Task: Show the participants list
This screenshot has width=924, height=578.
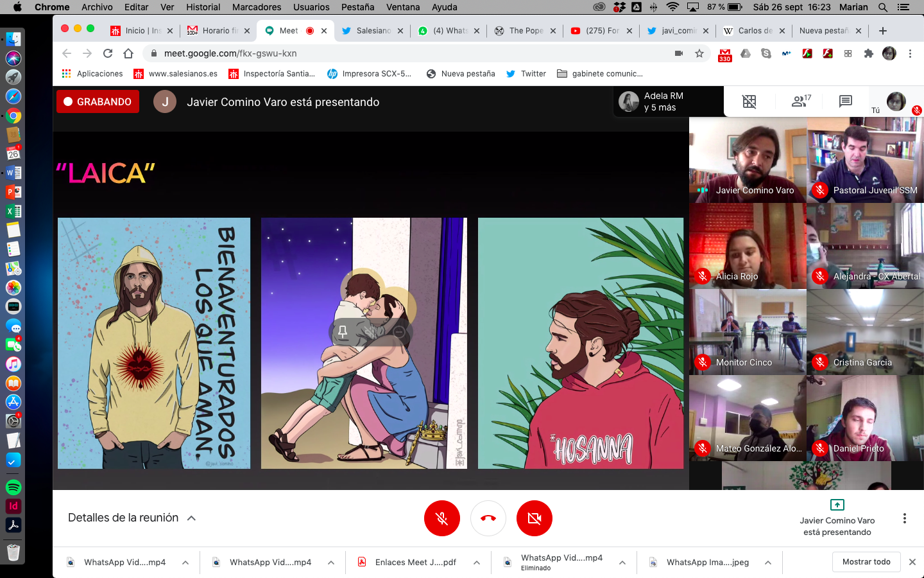Action: click(800, 101)
